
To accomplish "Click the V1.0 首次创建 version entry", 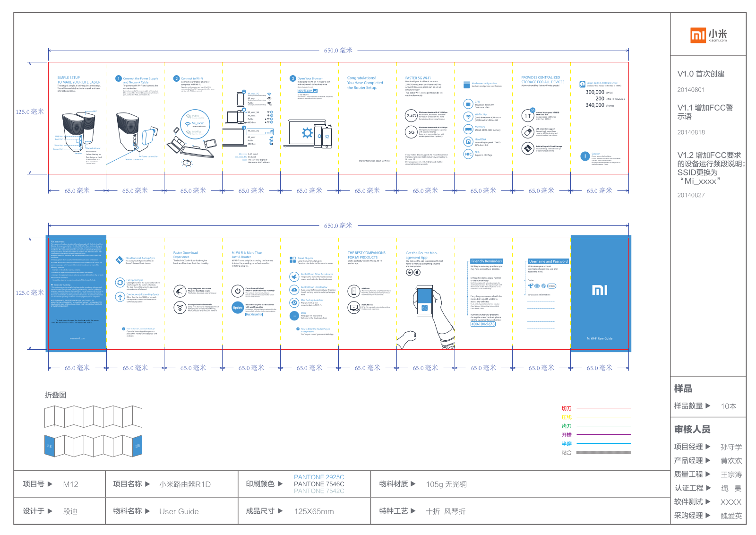I will click(x=701, y=74).
